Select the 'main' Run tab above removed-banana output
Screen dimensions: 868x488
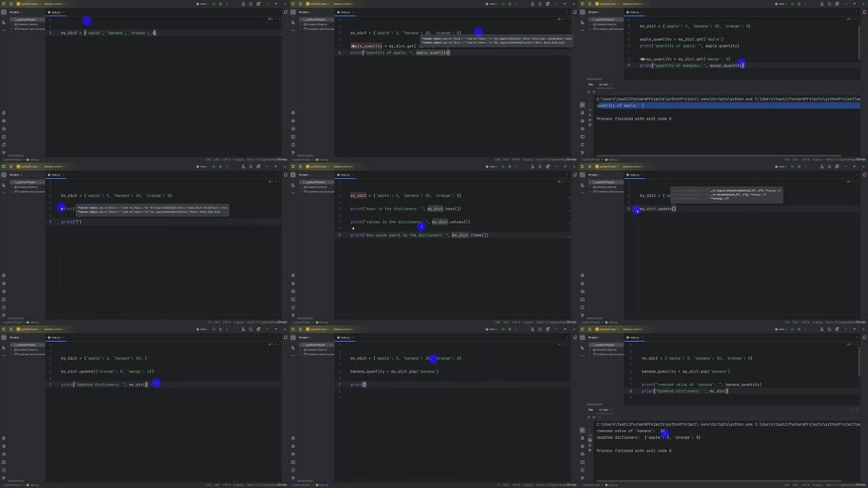(x=604, y=410)
